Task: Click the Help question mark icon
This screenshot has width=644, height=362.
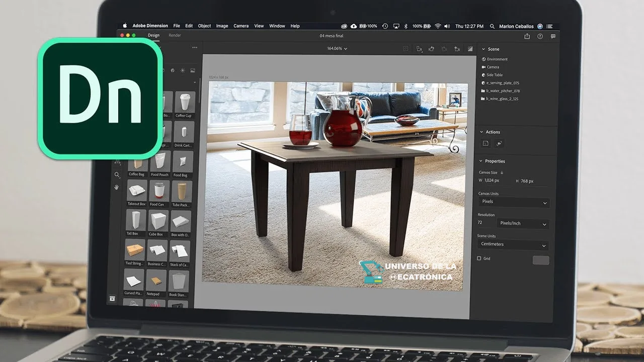Action: click(x=540, y=36)
